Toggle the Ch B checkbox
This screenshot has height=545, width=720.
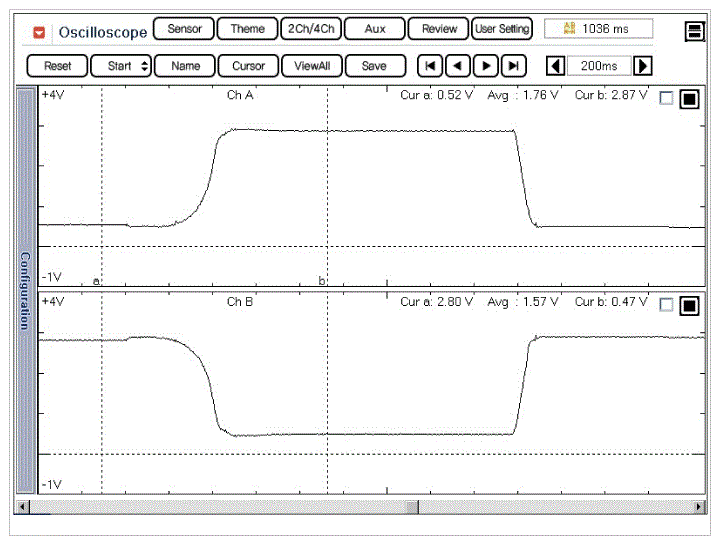(667, 305)
